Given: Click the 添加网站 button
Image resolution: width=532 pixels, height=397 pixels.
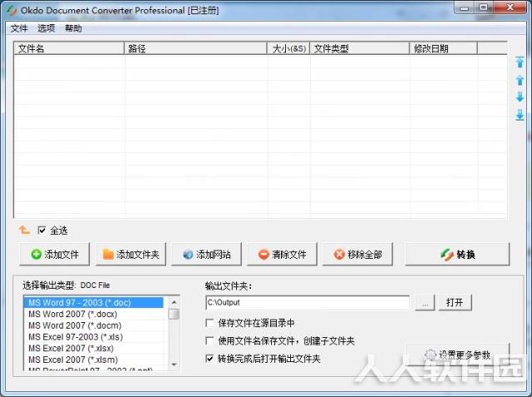Looking at the screenshot, I should tap(207, 254).
